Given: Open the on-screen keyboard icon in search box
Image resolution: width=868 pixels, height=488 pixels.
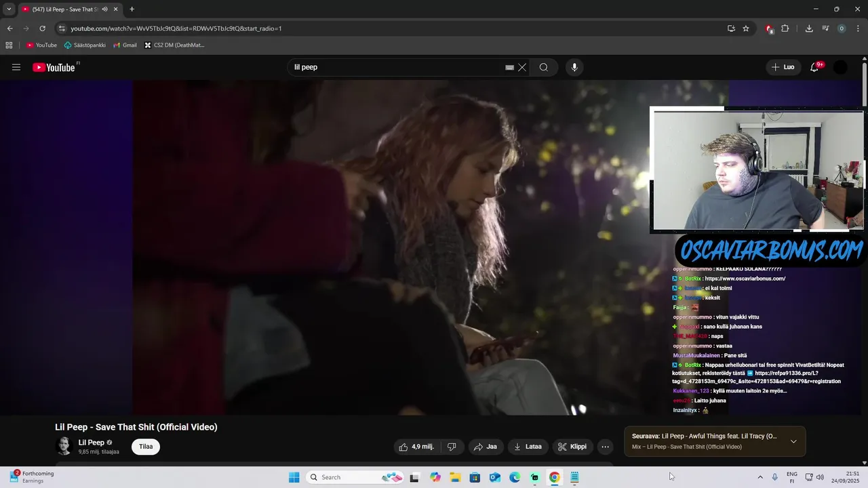Looking at the screenshot, I should tap(509, 67).
